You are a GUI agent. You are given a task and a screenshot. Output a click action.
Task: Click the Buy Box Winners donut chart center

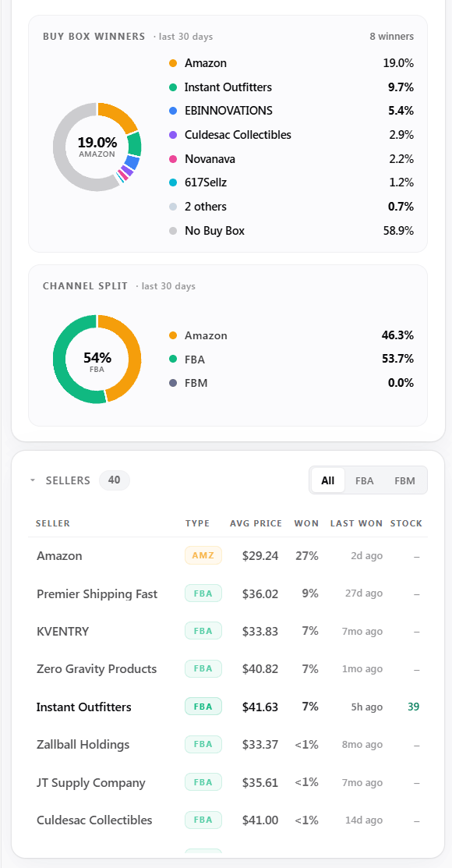[97, 146]
